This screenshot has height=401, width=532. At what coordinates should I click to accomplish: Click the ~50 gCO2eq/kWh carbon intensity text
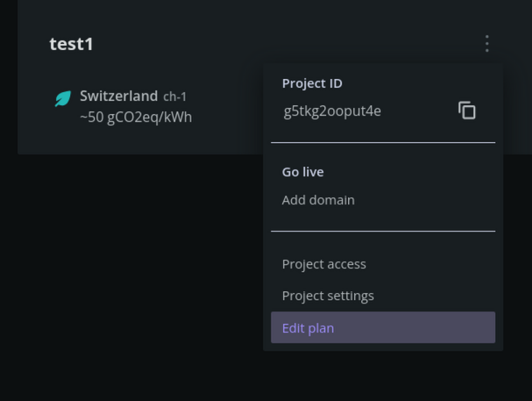(x=136, y=118)
